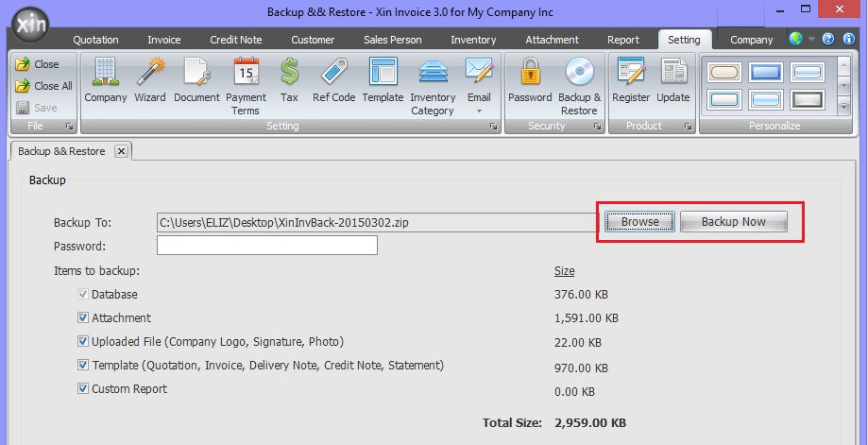The image size is (868, 445).
Task: Click the Backup Now button
Action: coord(734,221)
